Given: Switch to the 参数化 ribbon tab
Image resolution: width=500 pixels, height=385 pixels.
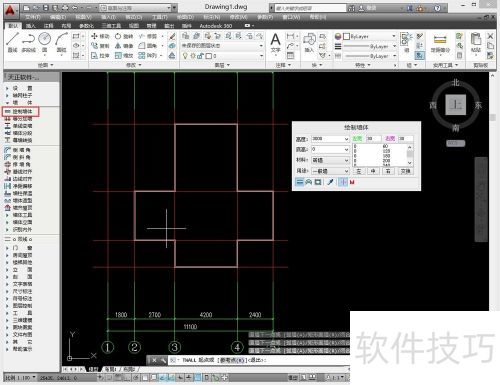Looking at the screenshot, I should pyautogui.click(x=86, y=26).
